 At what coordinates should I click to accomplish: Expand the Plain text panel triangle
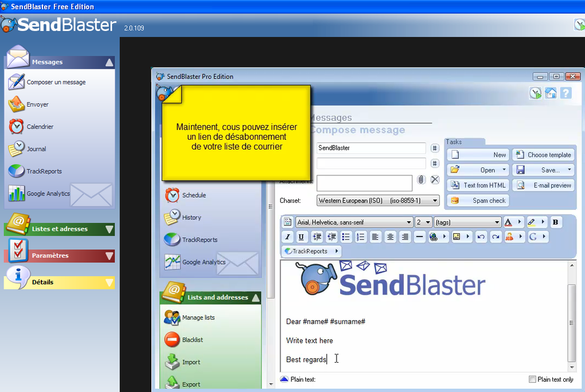(284, 379)
